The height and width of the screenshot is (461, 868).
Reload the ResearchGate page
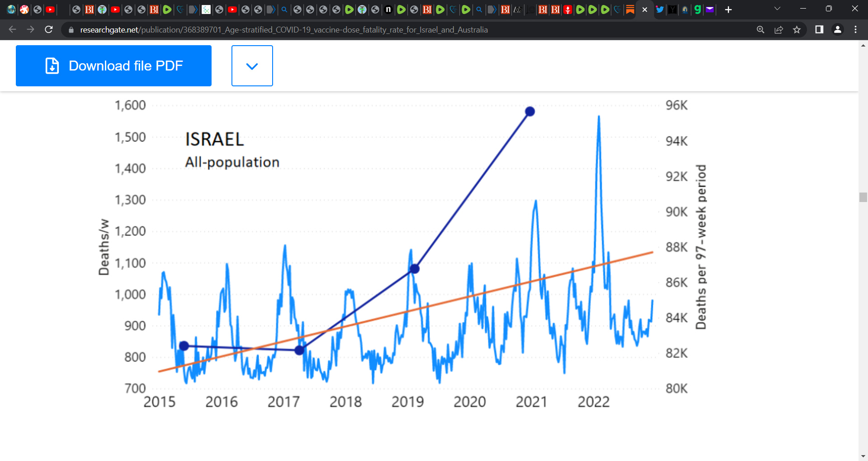click(x=49, y=29)
